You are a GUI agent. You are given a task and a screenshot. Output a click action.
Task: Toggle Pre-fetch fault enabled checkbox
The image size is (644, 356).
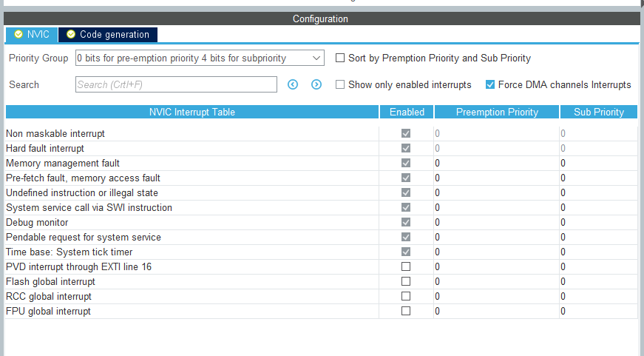(x=406, y=178)
